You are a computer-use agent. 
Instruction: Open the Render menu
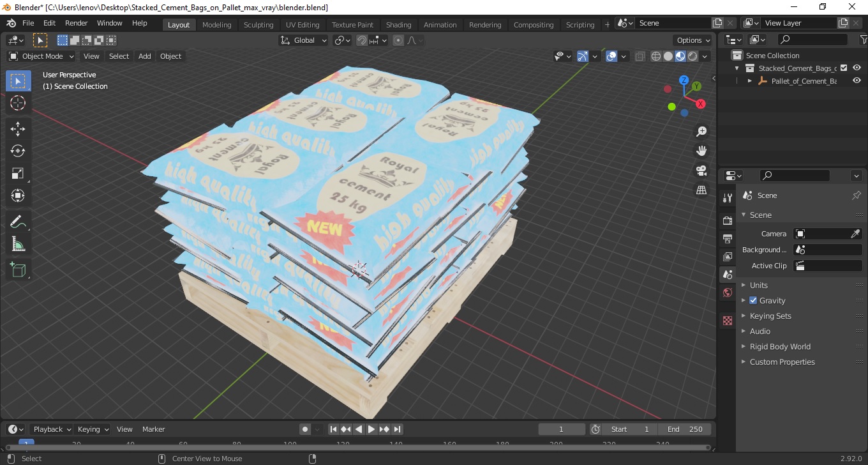pos(77,23)
